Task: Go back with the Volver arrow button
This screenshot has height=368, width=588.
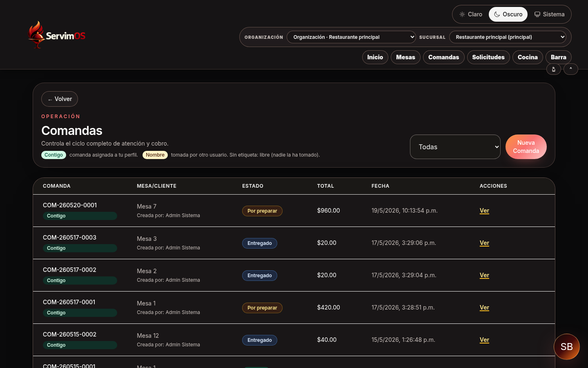Action: [x=60, y=99]
